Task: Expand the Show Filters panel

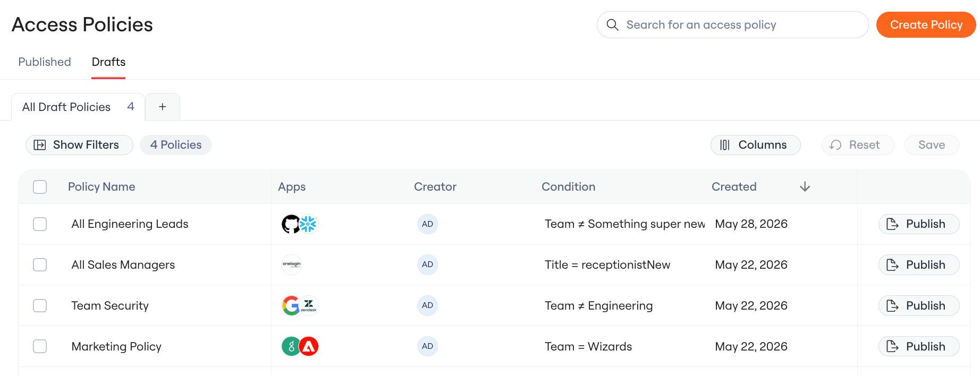Action: (x=79, y=145)
